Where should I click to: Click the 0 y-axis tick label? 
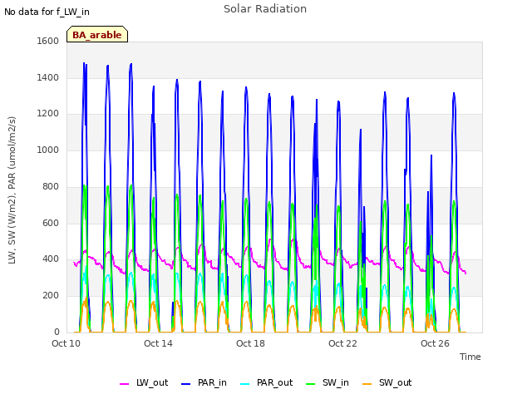tap(57, 332)
